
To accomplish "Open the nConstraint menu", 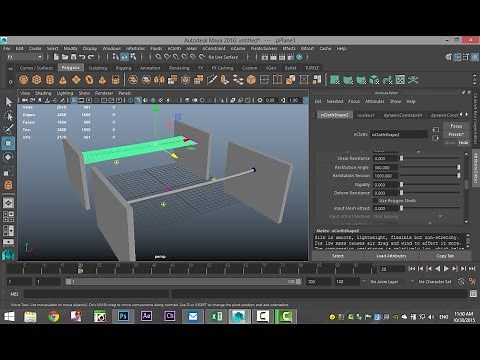I will [214, 49].
